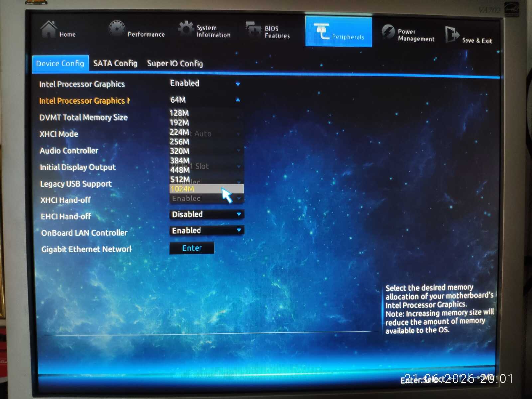The image size is (532, 399).
Task: Select the DVMT Total Memory Size setting
Action: (83, 117)
